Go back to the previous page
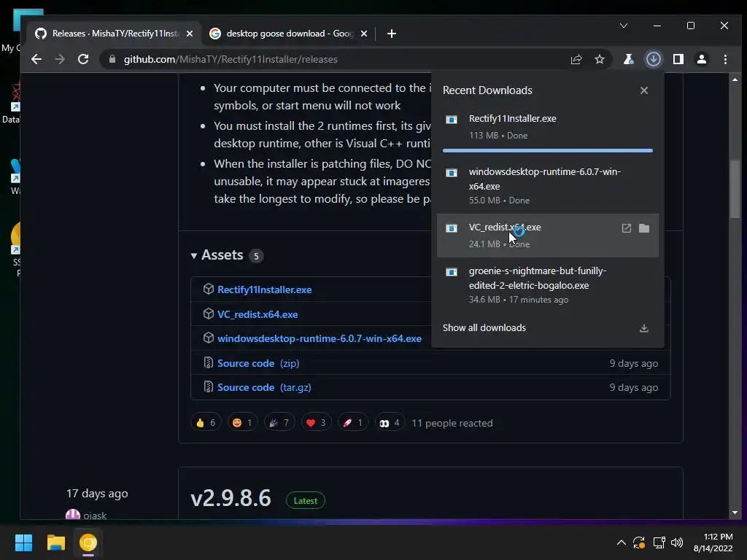Screen dimensions: 747x560 (x=36, y=59)
